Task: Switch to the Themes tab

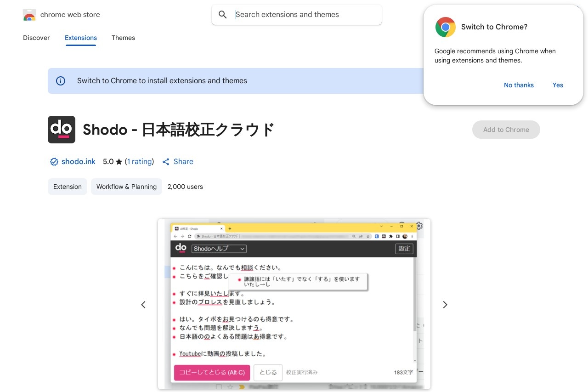Action: click(123, 38)
